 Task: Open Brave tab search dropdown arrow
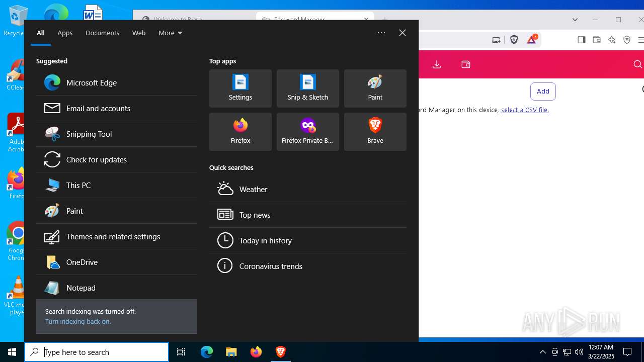(575, 20)
